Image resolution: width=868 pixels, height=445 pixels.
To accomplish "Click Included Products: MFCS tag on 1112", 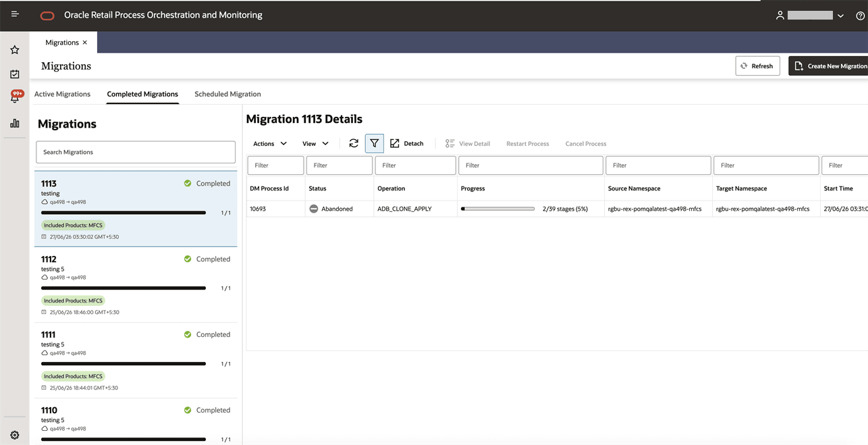I will coord(73,300).
